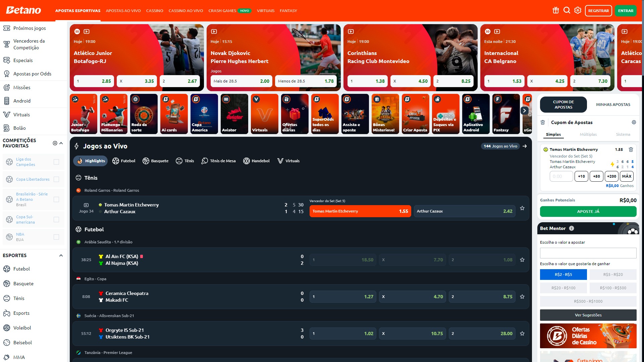
Task: Collapse the Esportes section chevron
Action: [61, 255]
